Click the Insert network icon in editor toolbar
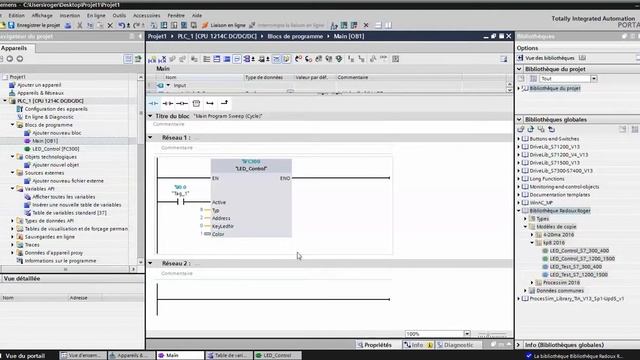This screenshot has height=360, width=640. click(152, 59)
